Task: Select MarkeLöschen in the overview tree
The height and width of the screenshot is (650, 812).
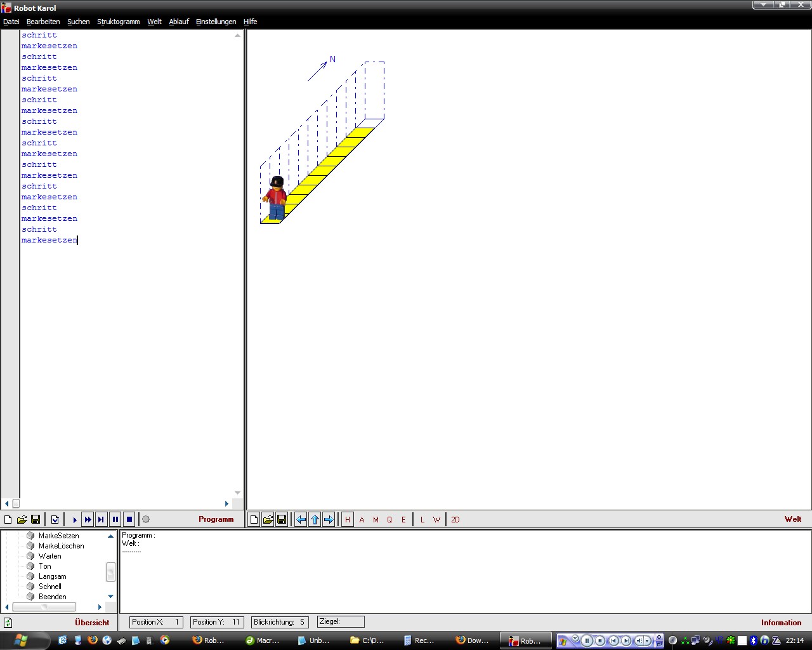Action: pos(61,546)
